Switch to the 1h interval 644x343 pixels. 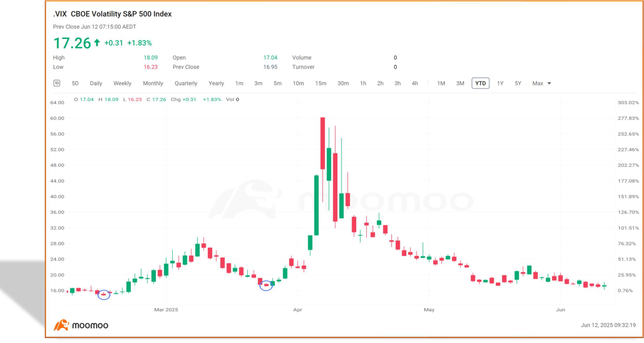[x=363, y=83]
